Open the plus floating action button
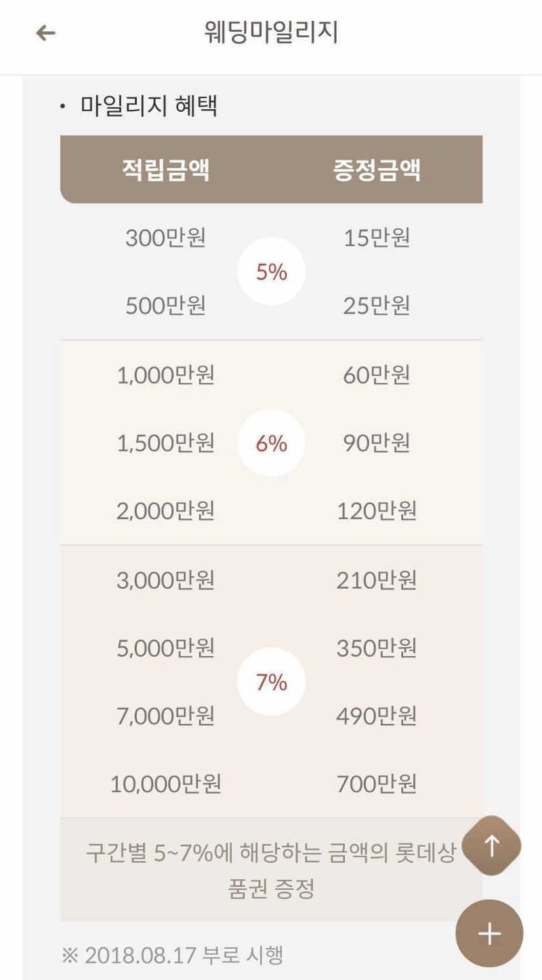542x980 pixels. pyautogui.click(x=489, y=933)
